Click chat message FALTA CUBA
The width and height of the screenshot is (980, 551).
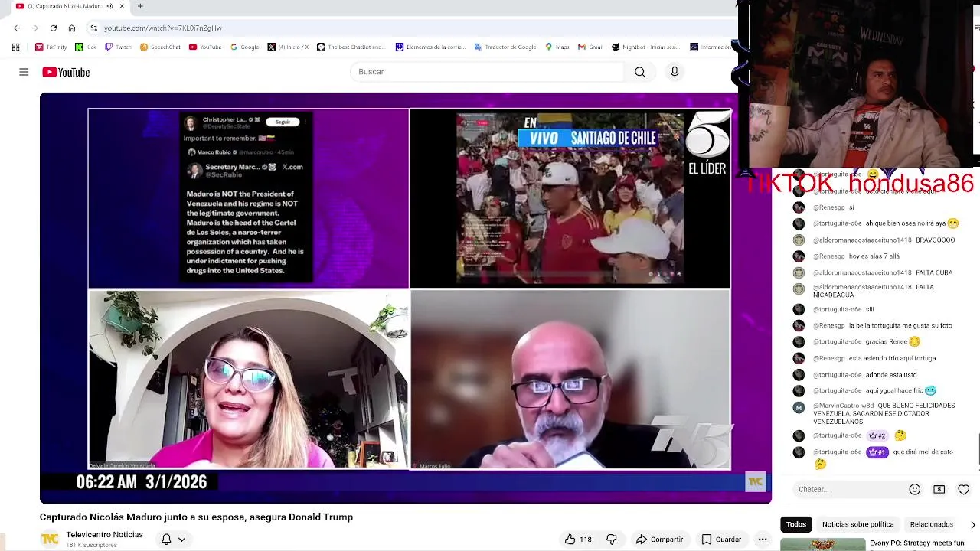pyautogui.click(x=934, y=272)
